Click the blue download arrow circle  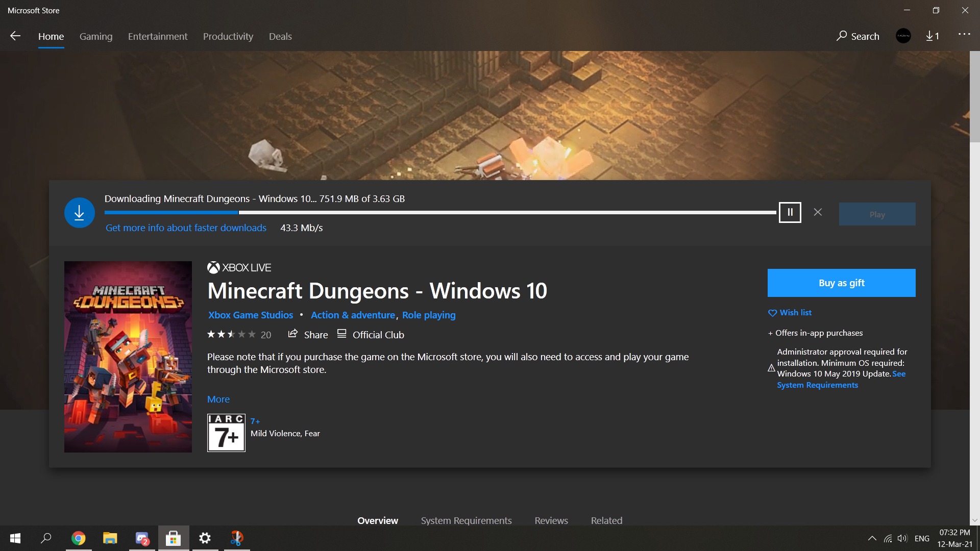[79, 213]
